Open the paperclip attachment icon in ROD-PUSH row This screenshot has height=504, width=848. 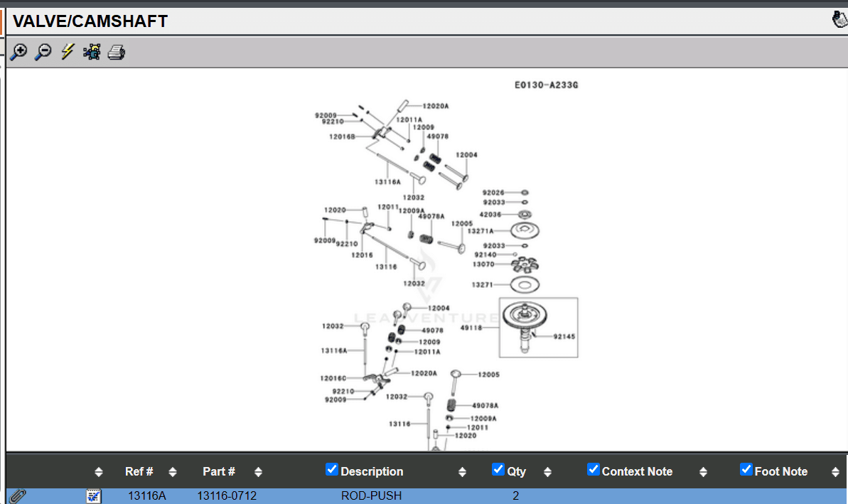pos(18,495)
